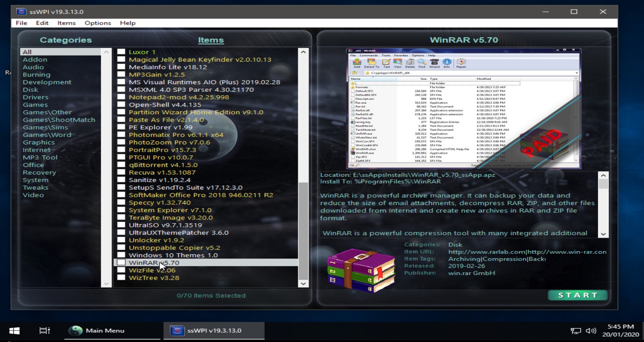The height and width of the screenshot is (342, 644).
Task: Enable Open-Shell v4.4.135 checkbox
Action: tap(121, 105)
